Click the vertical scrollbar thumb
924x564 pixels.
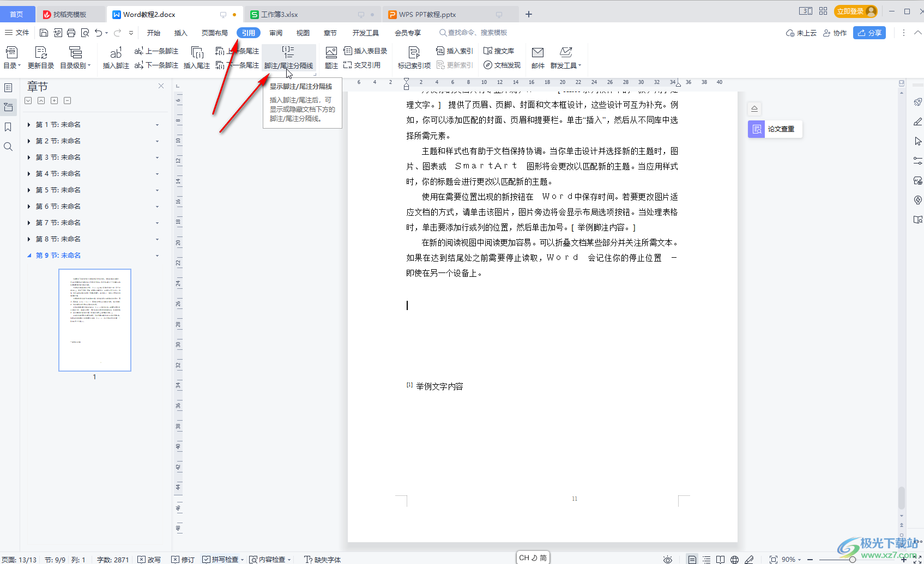point(901,498)
